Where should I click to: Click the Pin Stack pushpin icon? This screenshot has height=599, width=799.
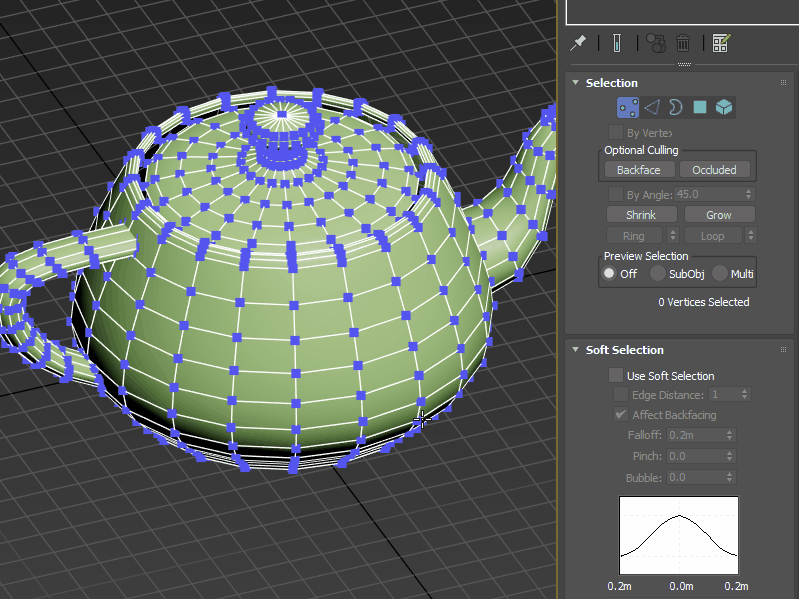coord(578,43)
